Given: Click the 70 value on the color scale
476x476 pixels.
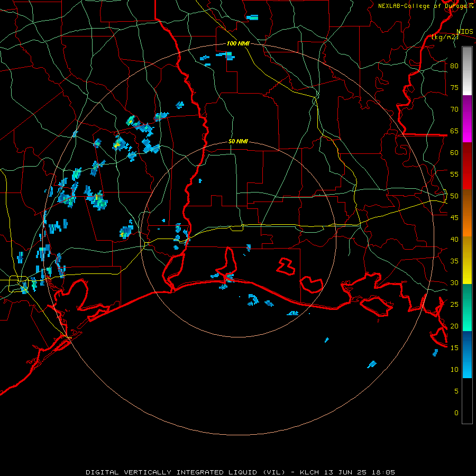Looking at the screenshot, I should click(454, 109).
